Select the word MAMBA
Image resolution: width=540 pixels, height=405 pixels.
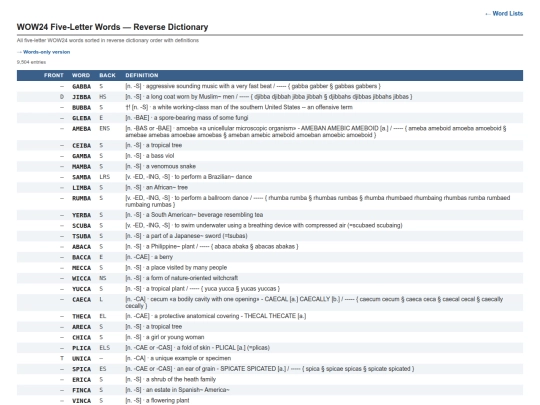click(82, 167)
